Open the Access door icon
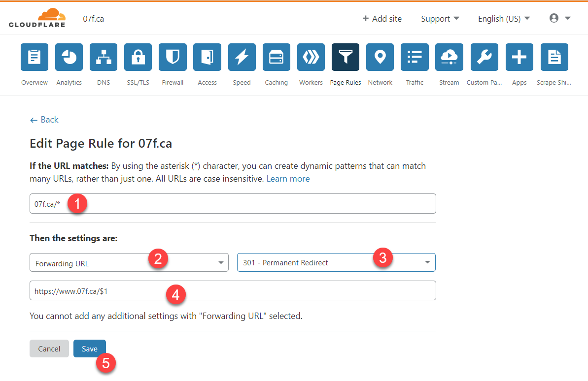The width and height of the screenshot is (588, 381). 207,57
